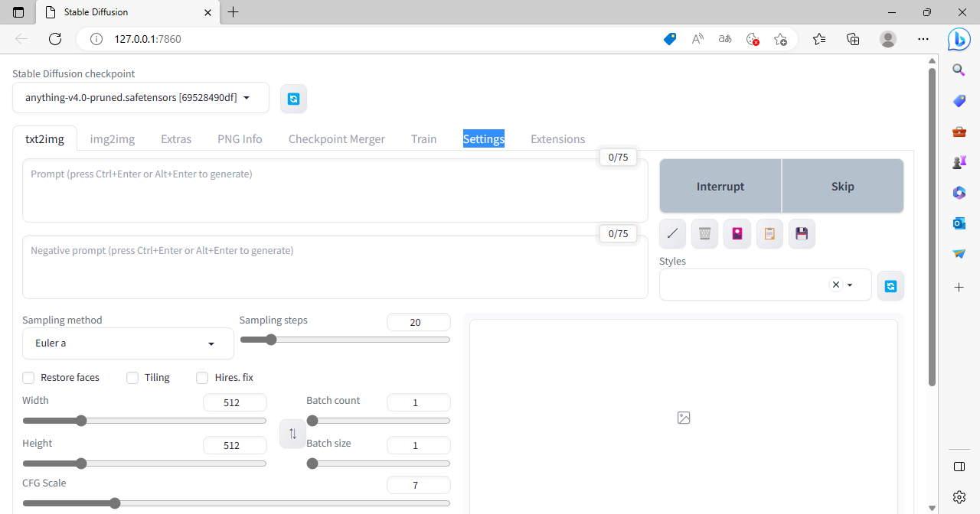
Task: Click the trash icon to clear prompt
Action: click(704, 234)
